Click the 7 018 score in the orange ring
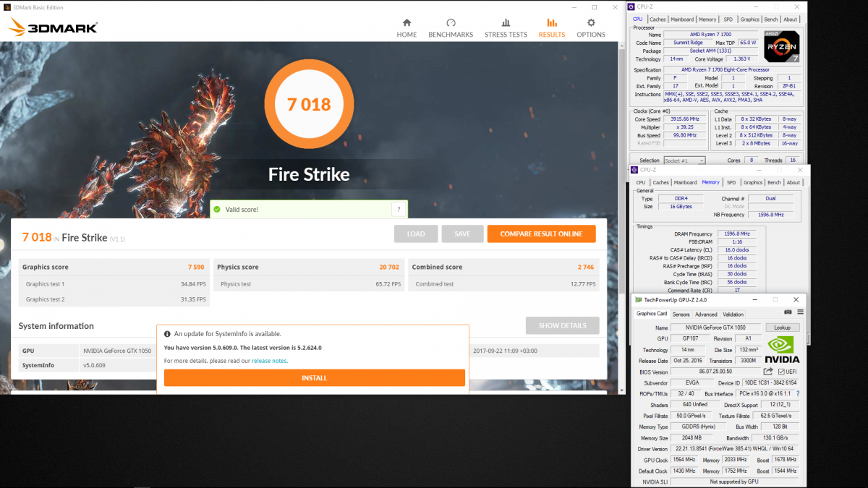Image resolution: width=868 pixels, height=488 pixels. coord(309,105)
